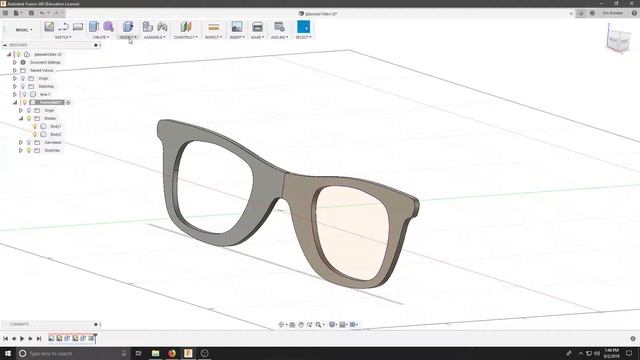This screenshot has width=640, height=360.
Task: Expand Named Views node
Action: [15, 71]
